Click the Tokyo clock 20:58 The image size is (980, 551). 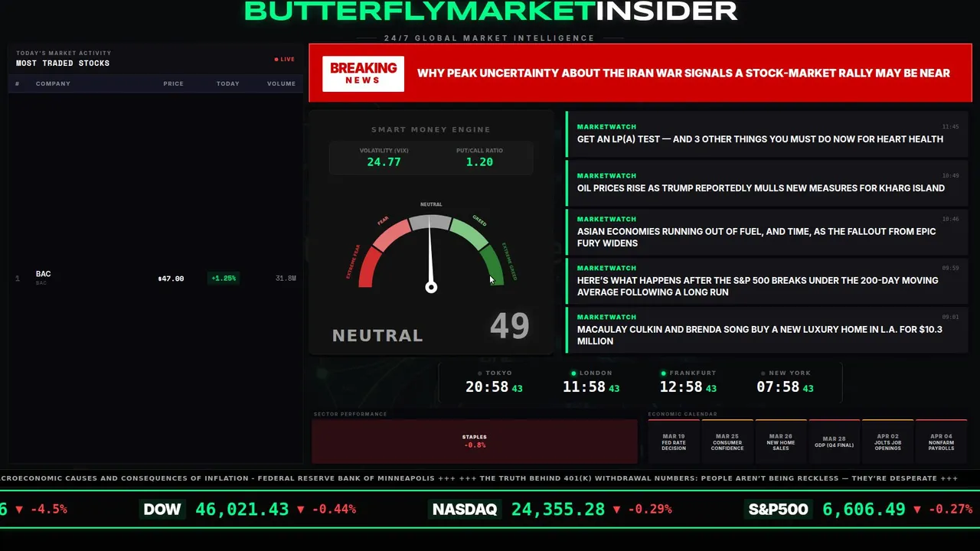pos(487,387)
